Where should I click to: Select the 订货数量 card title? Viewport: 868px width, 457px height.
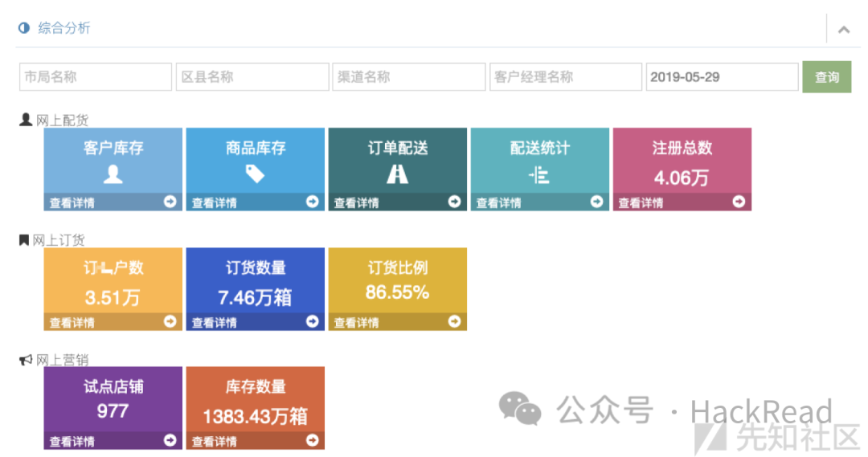click(256, 267)
